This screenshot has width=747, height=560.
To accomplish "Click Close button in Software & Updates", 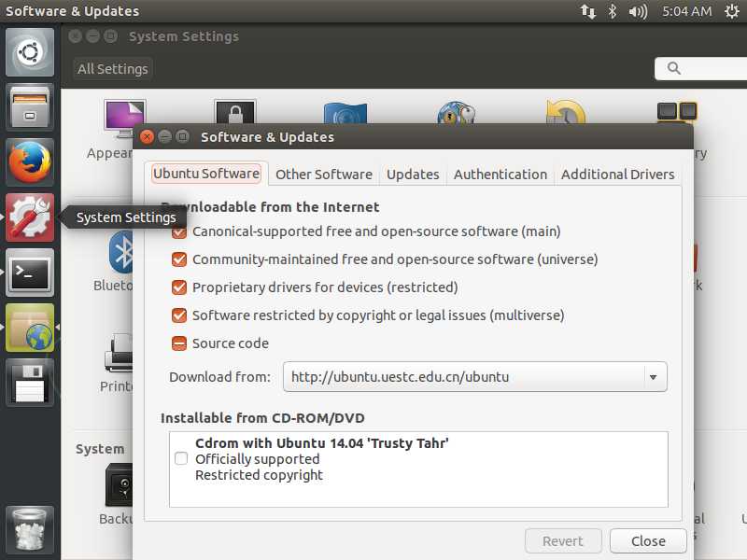I will coord(648,541).
